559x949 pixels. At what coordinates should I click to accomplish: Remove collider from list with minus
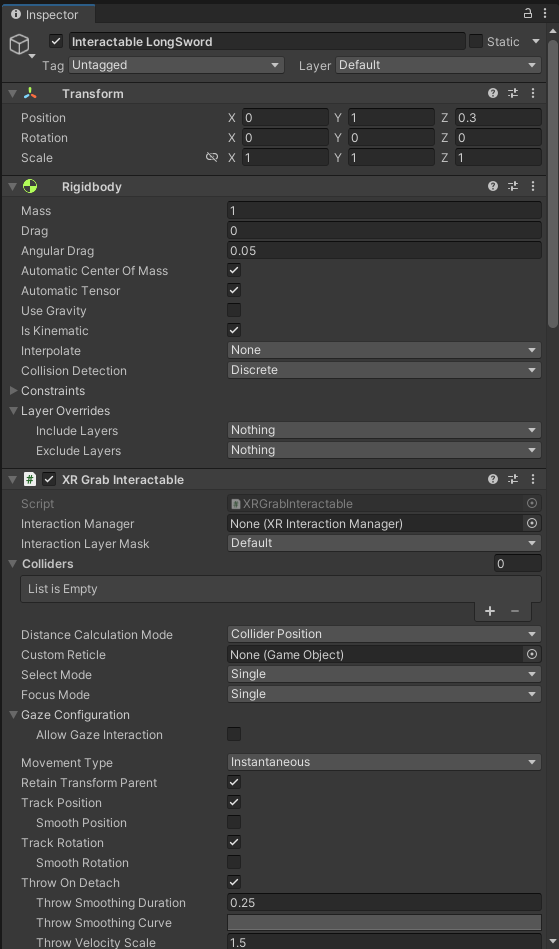pyautogui.click(x=515, y=611)
